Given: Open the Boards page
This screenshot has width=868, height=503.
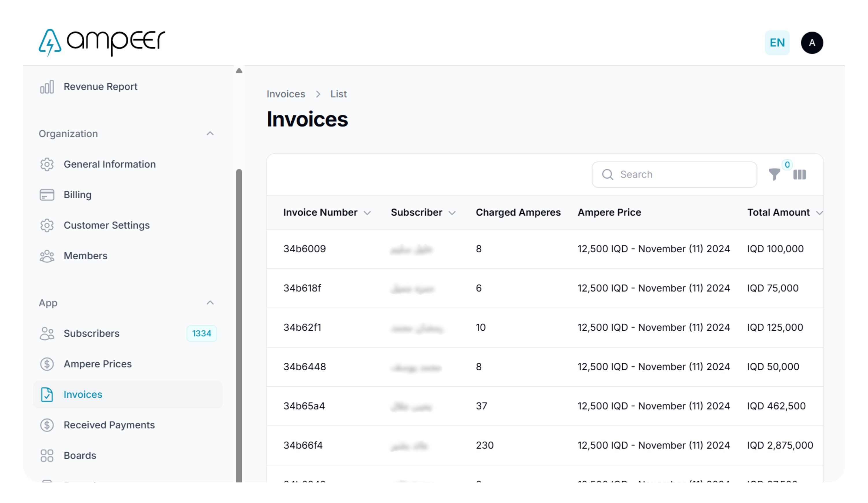Looking at the screenshot, I should pos(80,455).
